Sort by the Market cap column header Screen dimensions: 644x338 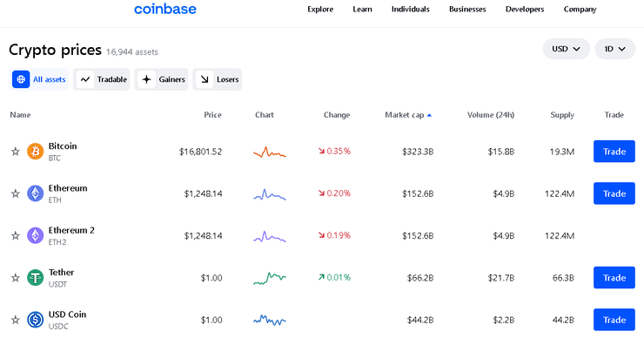click(404, 115)
